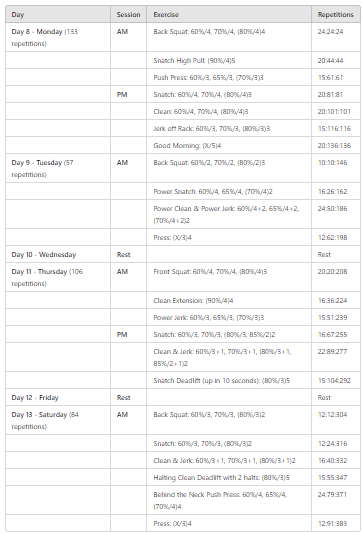Select the Clean Extension exercise cell
Viewport: 363px width, 533px height.
(229, 300)
